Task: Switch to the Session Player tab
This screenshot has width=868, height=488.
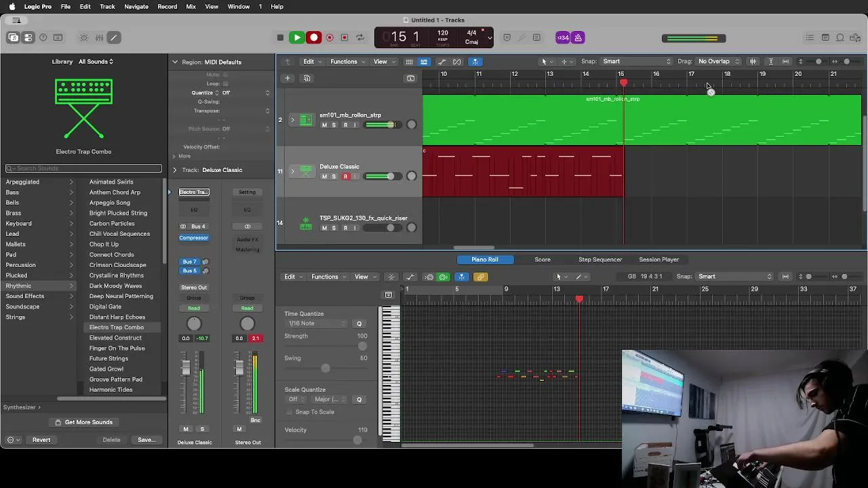Action: pyautogui.click(x=658, y=260)
